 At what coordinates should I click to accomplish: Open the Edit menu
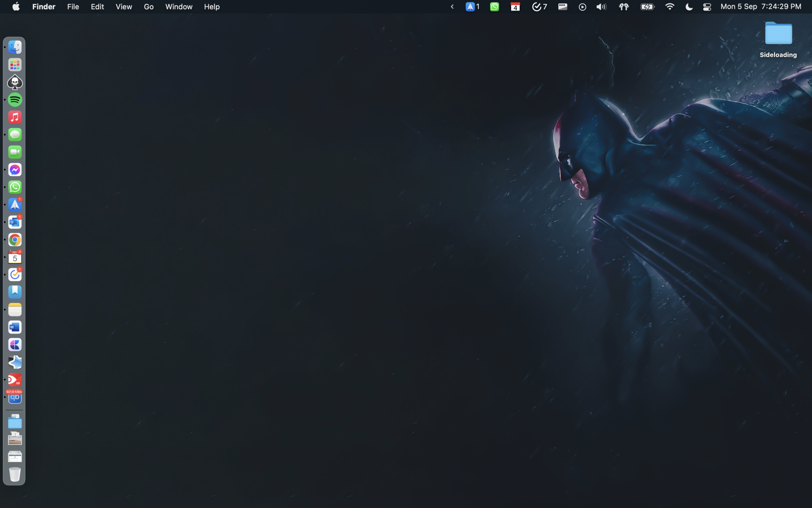click(x=97, y=7)
